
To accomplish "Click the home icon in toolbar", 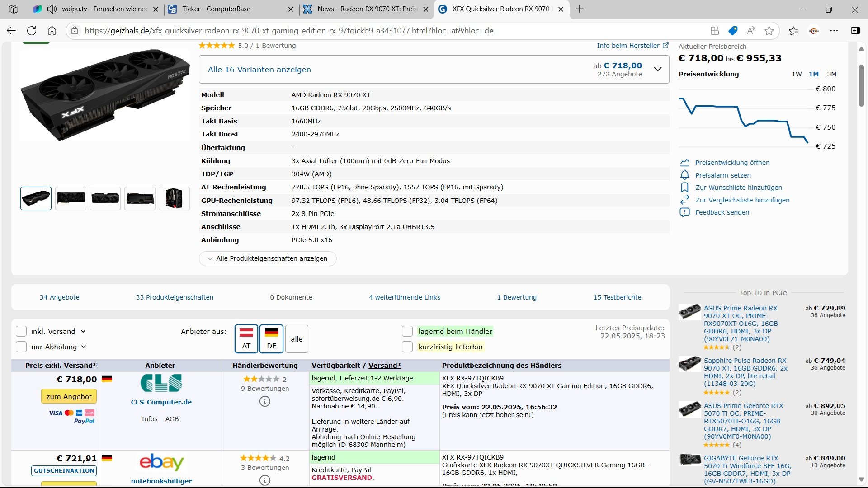I will coord(52,31).
